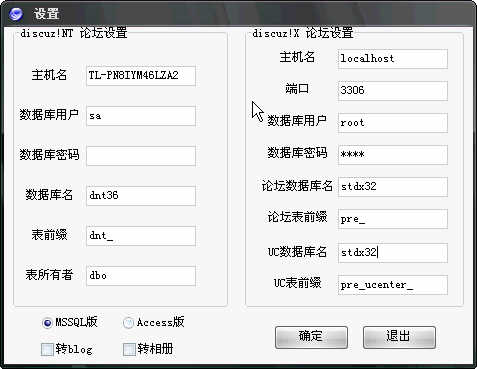Click the 表所有者 field containing dbo
Image resolution: width=477 pixels, height=369 pixels.
pos(141,276)
